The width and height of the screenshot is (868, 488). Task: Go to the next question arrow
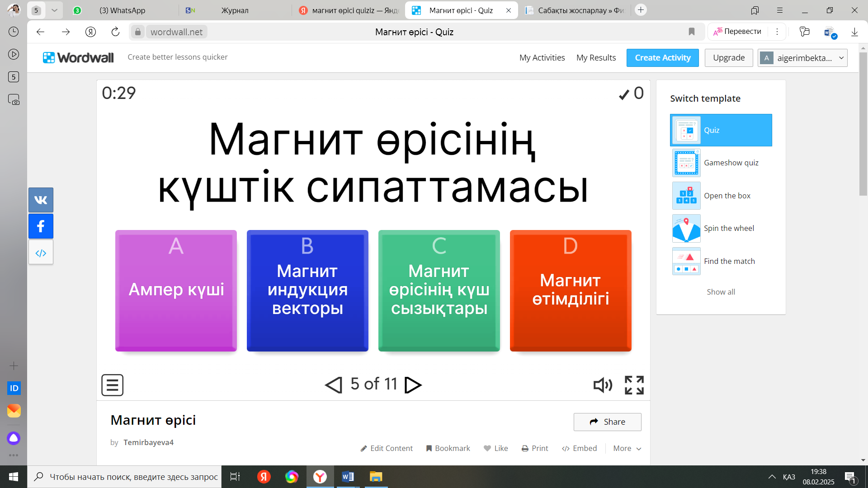click(x=413, y=385)
